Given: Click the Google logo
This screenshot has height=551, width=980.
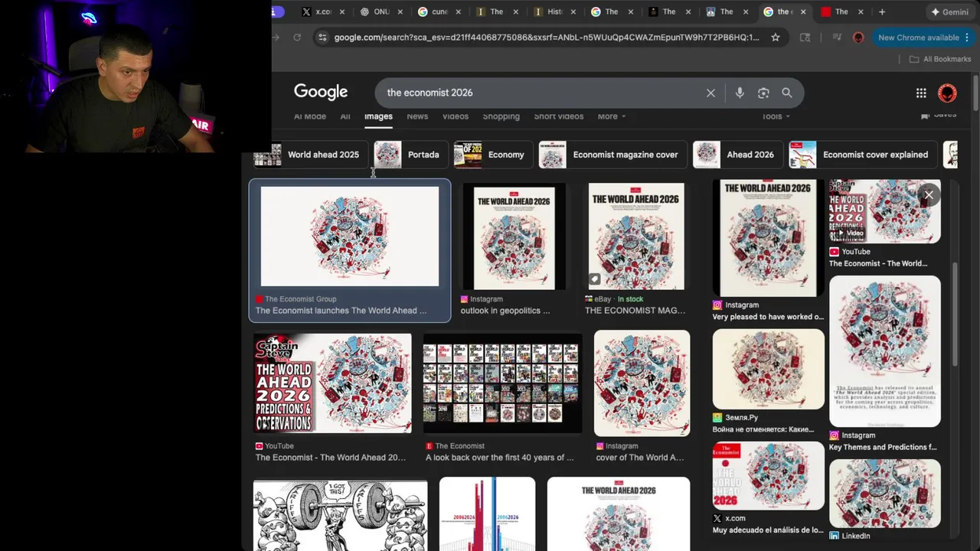Looking at the screenshot, I should tap(321, 92).
